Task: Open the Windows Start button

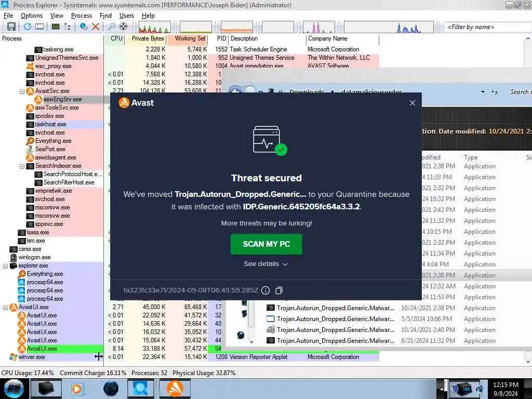Action: pos(14,389)
